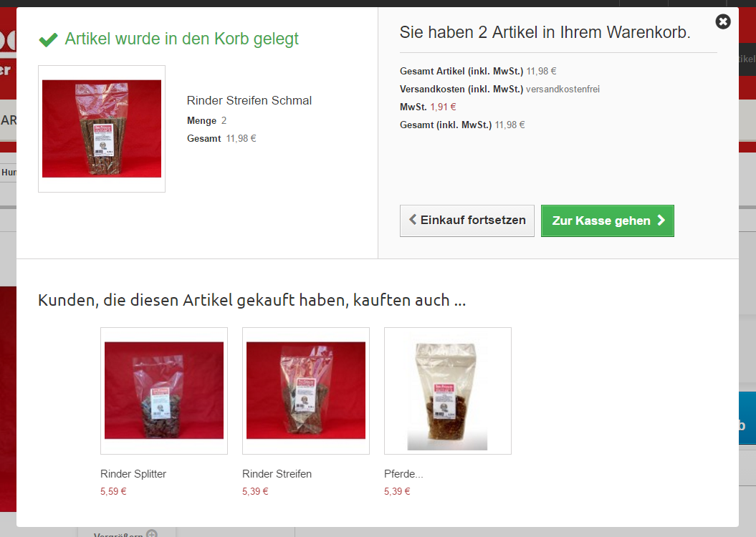Click the Rinder Splitter product name link

click(x=133, y=474)
